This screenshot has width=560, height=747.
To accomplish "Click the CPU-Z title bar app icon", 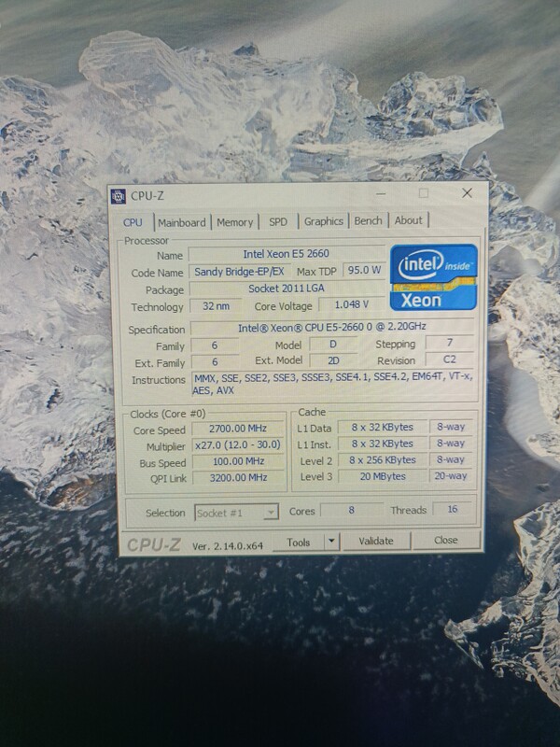I will pos(119,196).
